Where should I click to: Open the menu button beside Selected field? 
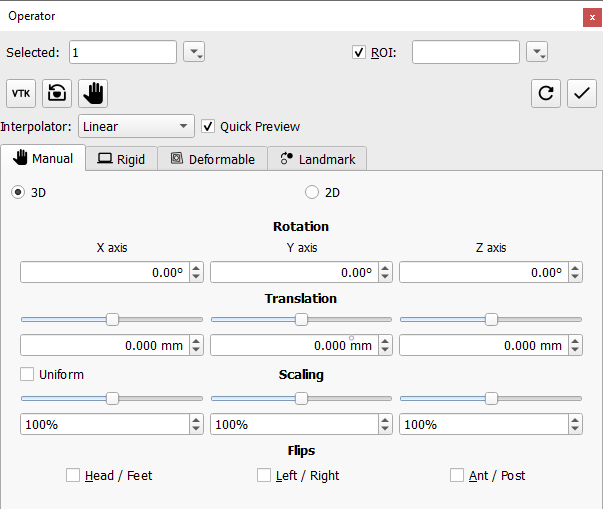[x=194, y=52]
